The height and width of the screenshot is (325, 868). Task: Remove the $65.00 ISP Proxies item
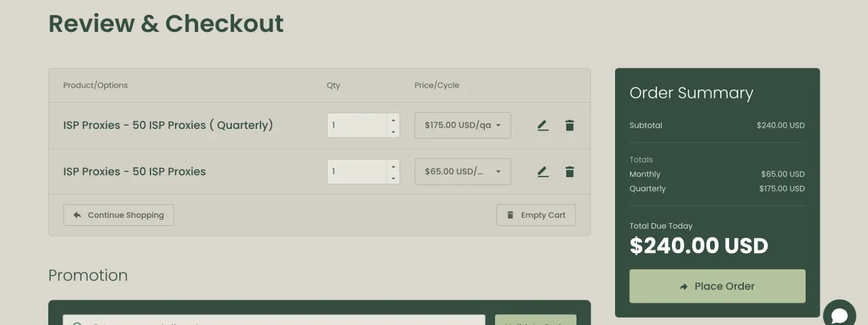[x=570, y=172]
